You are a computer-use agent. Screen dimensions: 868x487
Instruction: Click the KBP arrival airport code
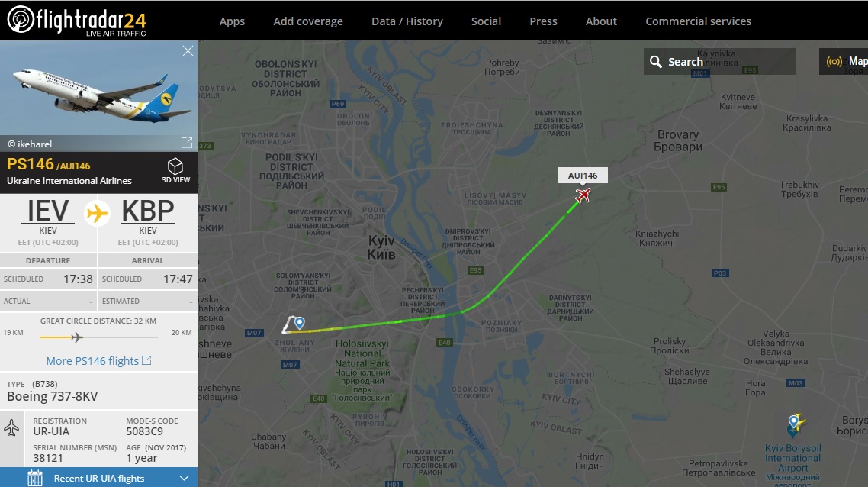(x=148, y=211)
